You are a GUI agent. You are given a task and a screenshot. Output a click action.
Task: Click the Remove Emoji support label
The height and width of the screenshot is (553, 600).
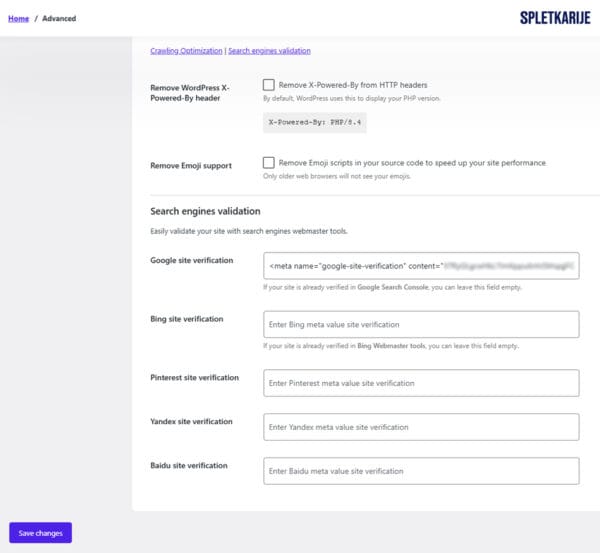coord(191,165)
